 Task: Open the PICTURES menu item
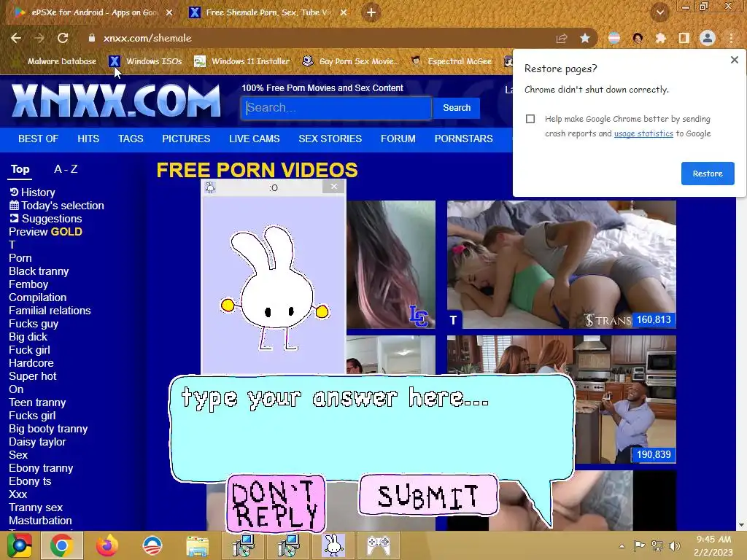(x=186, y=139)
